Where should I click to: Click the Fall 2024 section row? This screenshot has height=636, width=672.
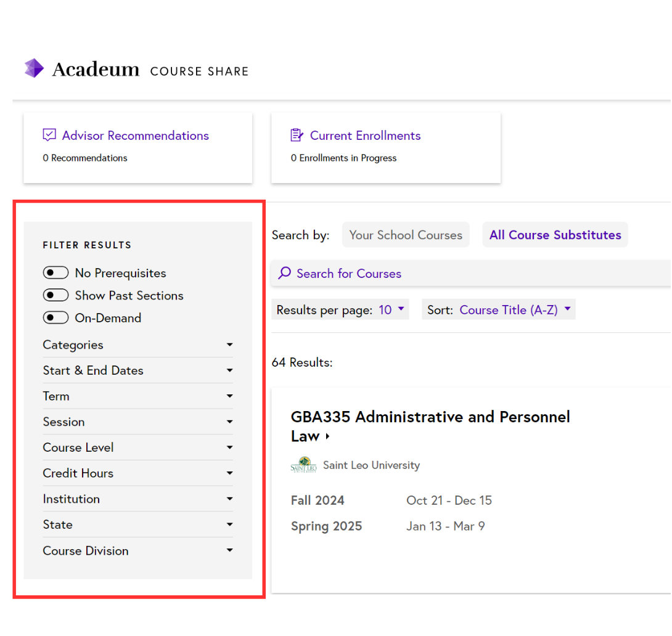[x=391, y=500]
